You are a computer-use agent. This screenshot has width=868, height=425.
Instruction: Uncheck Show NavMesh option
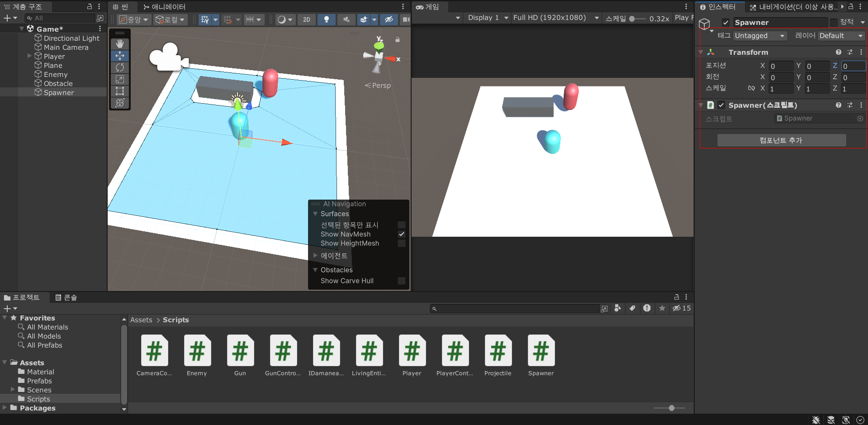tap(401, 234)
